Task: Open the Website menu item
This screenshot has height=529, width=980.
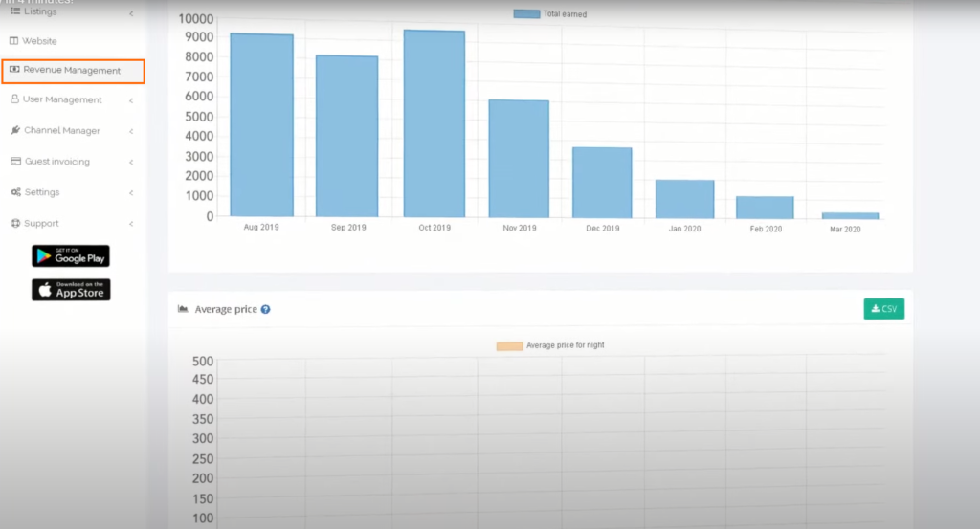Action: [40, 41]
